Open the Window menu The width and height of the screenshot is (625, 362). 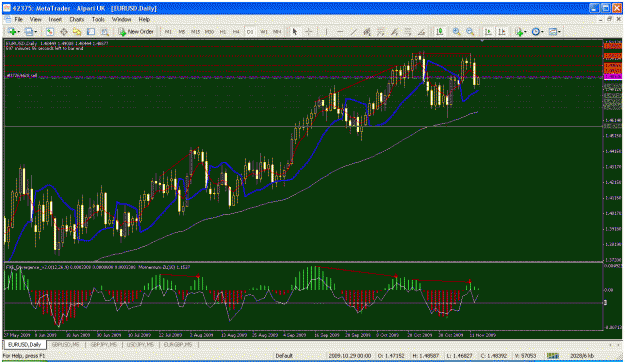pos(121,19)
